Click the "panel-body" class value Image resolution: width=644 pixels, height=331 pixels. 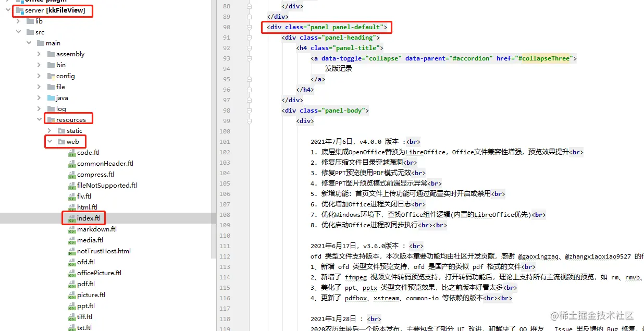click(x=344, y=111)
